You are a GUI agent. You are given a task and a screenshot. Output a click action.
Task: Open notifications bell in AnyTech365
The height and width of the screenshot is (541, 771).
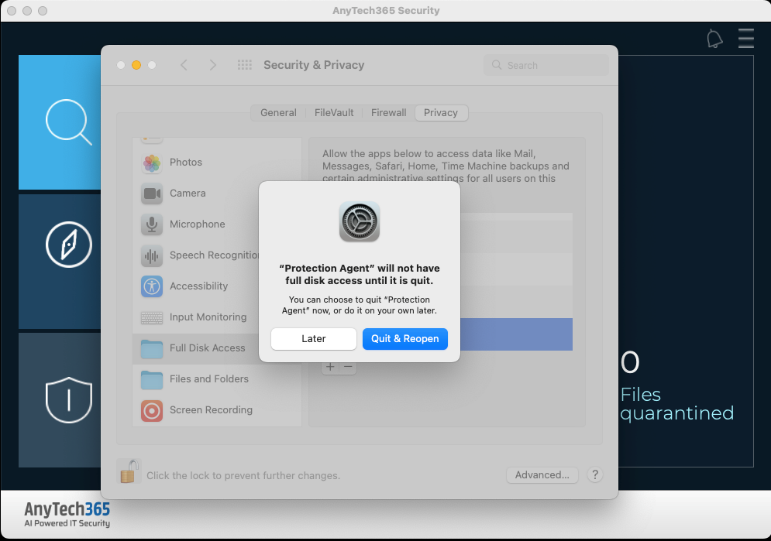tap(714, 39)
